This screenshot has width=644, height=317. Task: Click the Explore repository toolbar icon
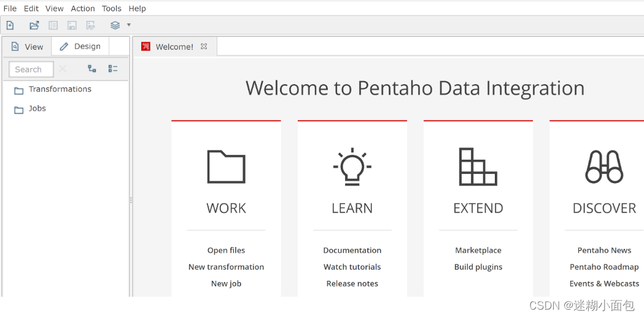53,25
